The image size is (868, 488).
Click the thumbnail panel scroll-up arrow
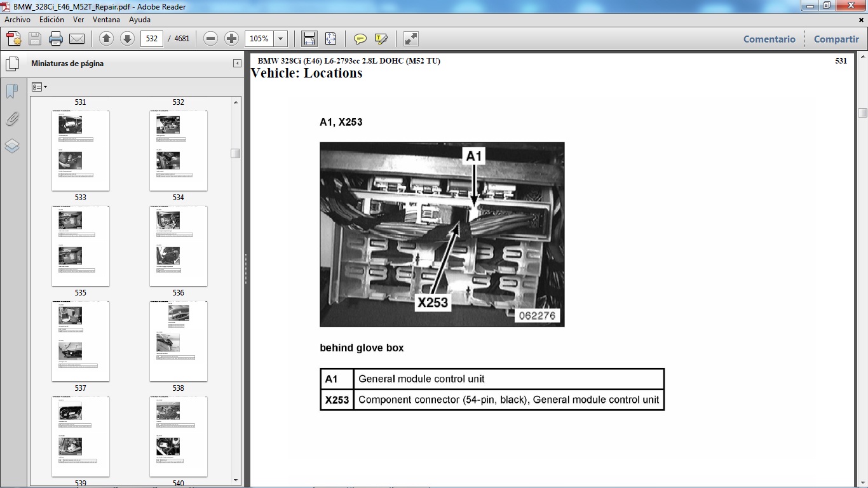(236, 102)
